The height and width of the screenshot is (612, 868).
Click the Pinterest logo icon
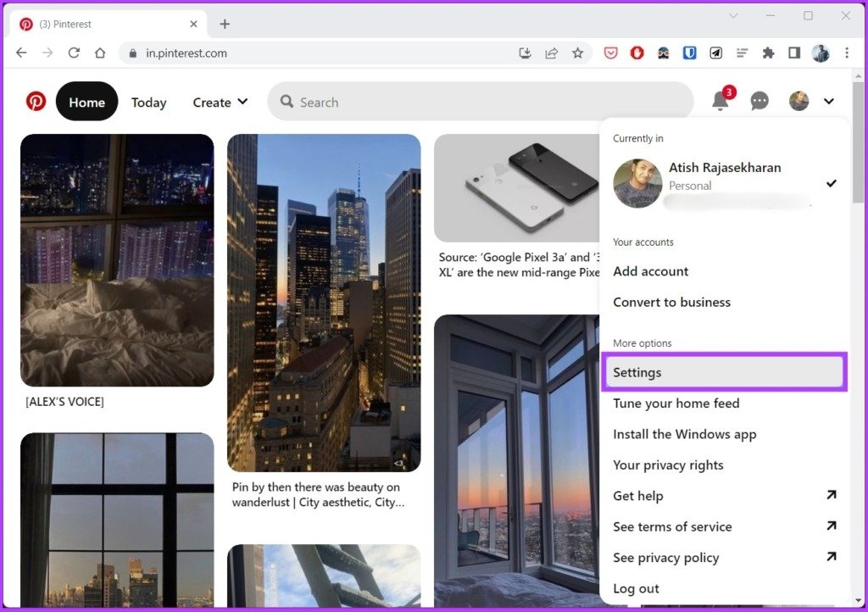point(36,102)
